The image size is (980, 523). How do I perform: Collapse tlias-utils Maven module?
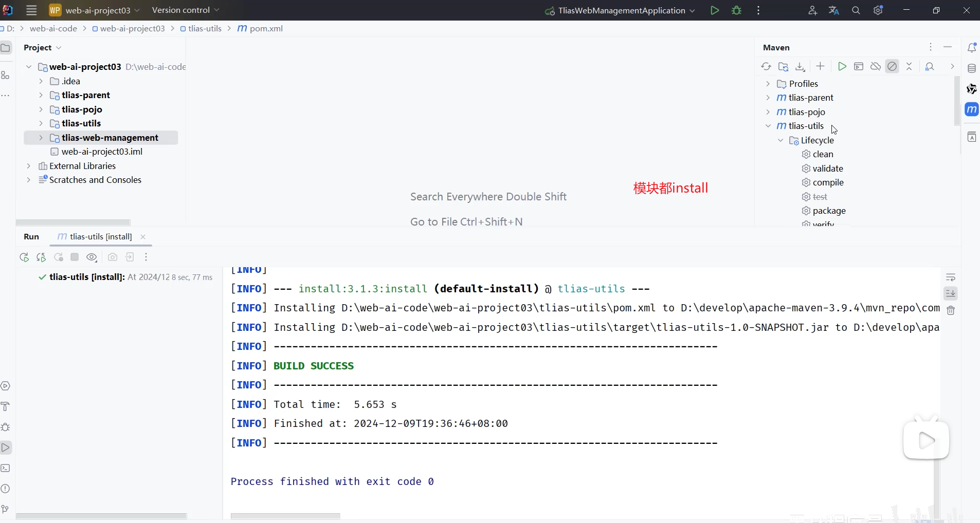coord(768,126)
